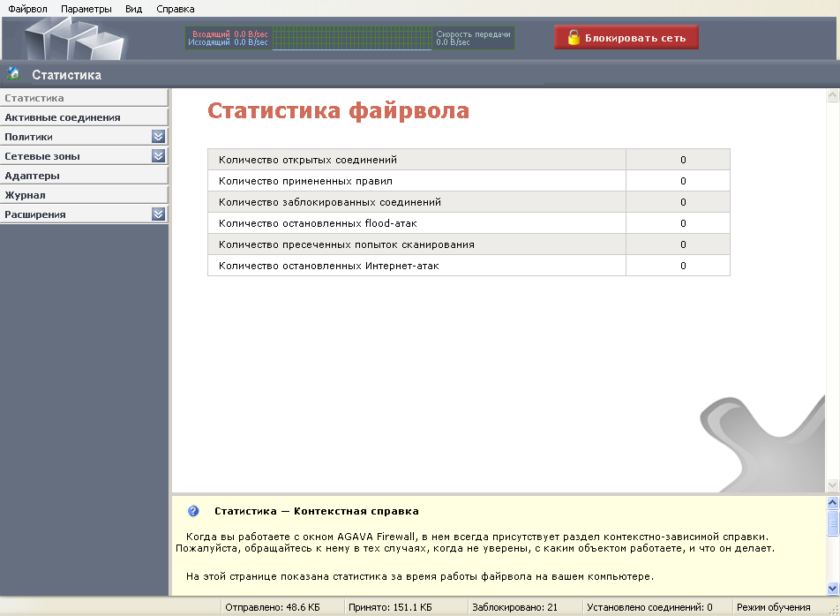Open Политики in the sidebar
The width and height of the screenshot is (840, 616).
(x=84, y=137)
